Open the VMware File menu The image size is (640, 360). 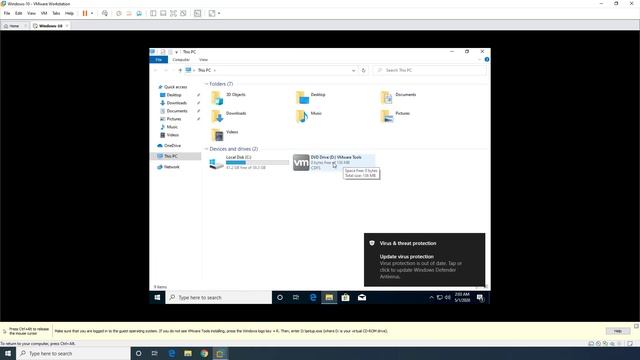click(x=7, y=13)
